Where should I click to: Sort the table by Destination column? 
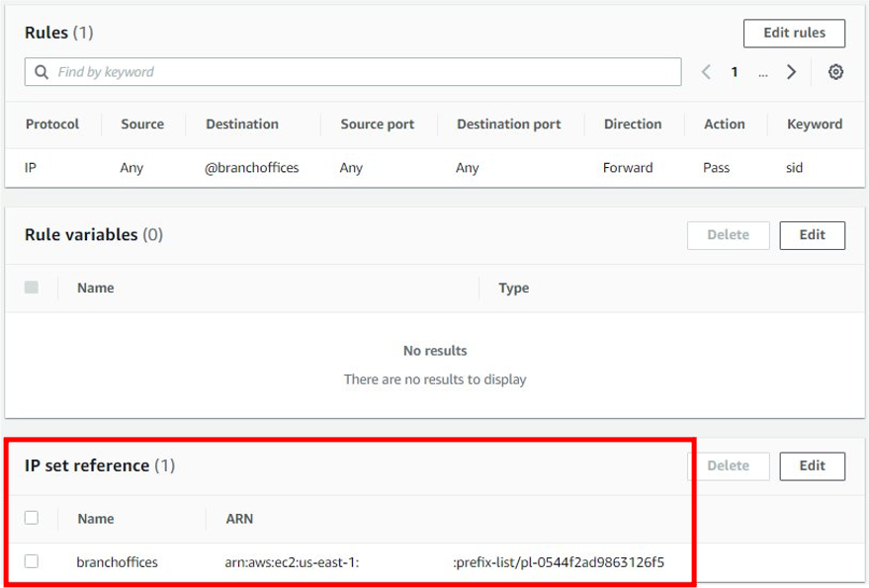click(242, 124)
